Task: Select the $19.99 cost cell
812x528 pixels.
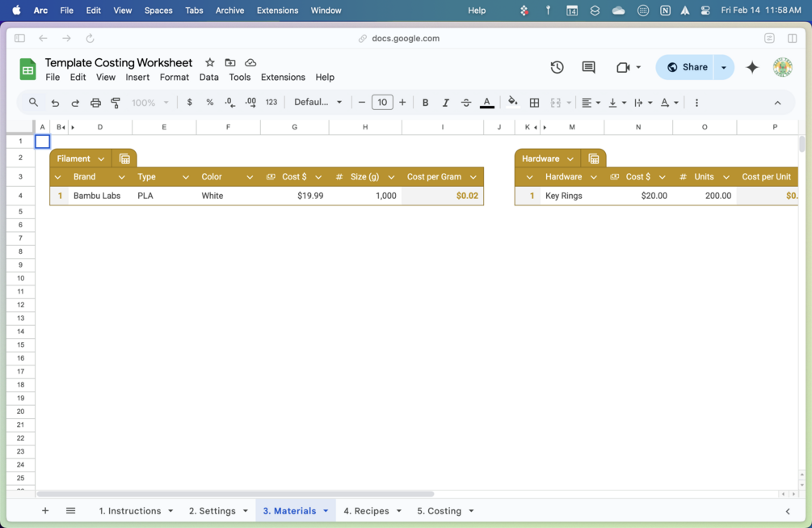Action: pos(294,196)
